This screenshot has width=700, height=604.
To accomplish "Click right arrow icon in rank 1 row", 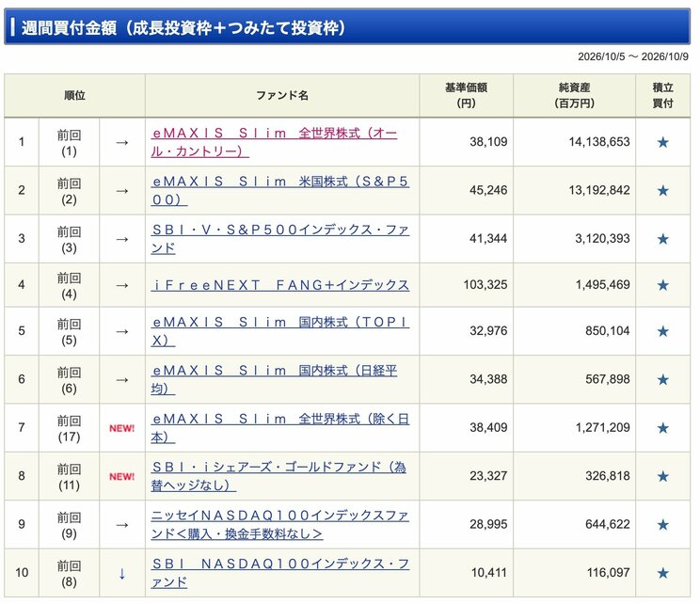I will click(x=122, y=142).
